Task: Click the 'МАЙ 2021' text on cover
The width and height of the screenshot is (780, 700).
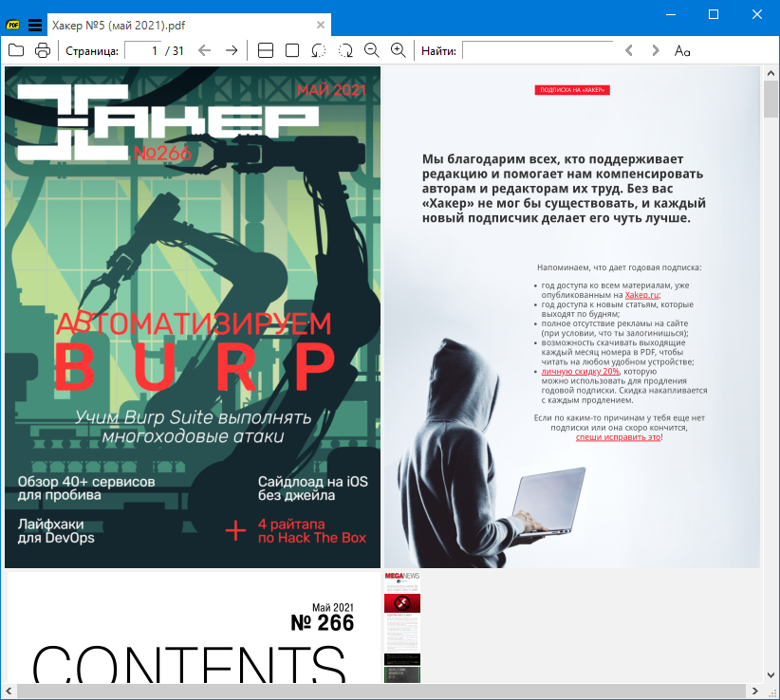Action: click(x=331, y=90)
